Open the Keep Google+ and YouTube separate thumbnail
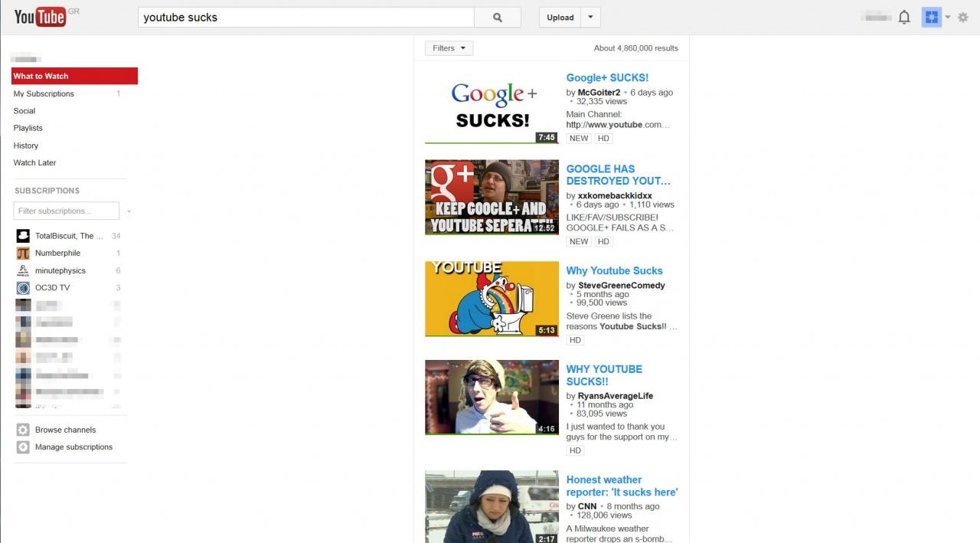The height and width of the screenshot is (543, 980). coord(492,197)
